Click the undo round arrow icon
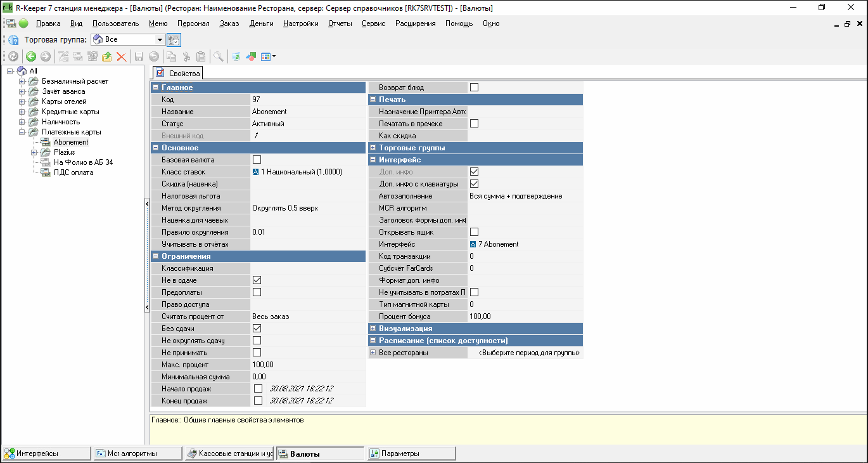Screen dimensions: 868x463 click(x=153, y=56)
